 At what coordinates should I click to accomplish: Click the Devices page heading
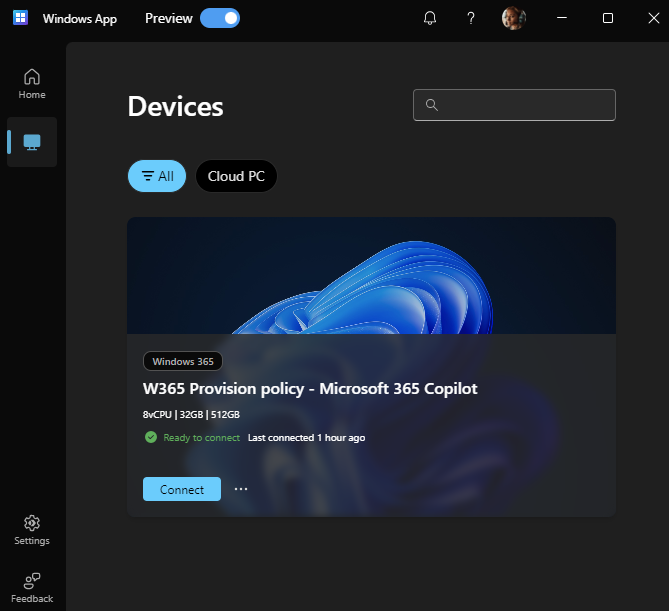(175, 106)
